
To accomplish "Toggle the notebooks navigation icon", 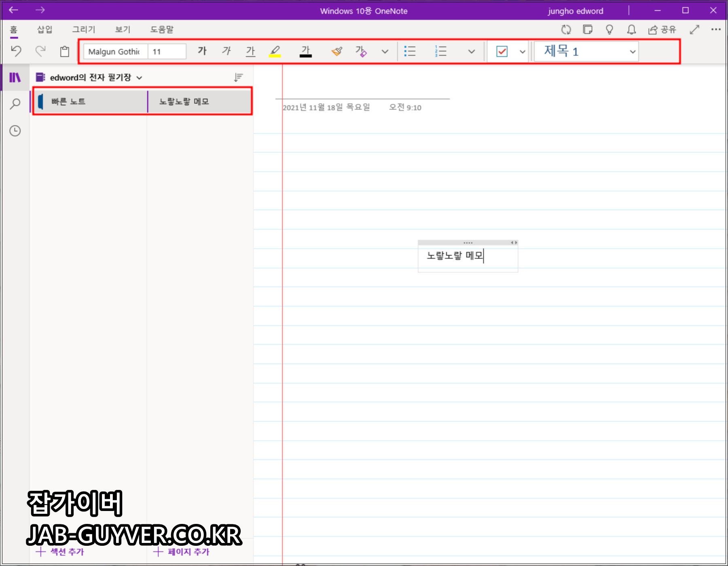I will [15, 77].
